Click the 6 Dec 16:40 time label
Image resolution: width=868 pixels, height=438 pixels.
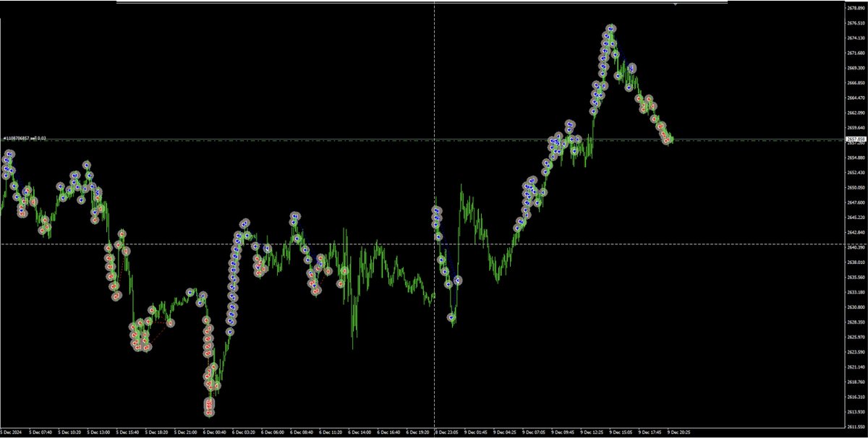(x=390, y=432)
